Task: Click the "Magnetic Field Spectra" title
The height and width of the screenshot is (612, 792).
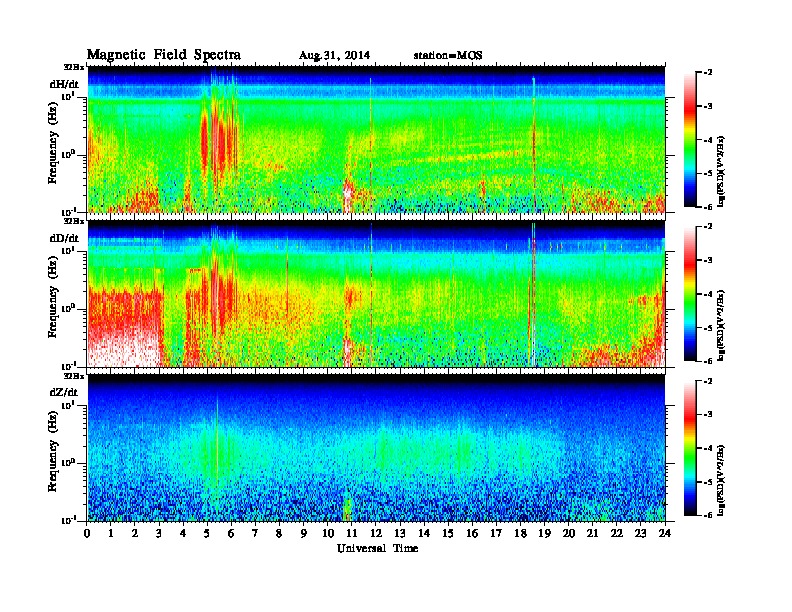Action: tap(164, 55)
